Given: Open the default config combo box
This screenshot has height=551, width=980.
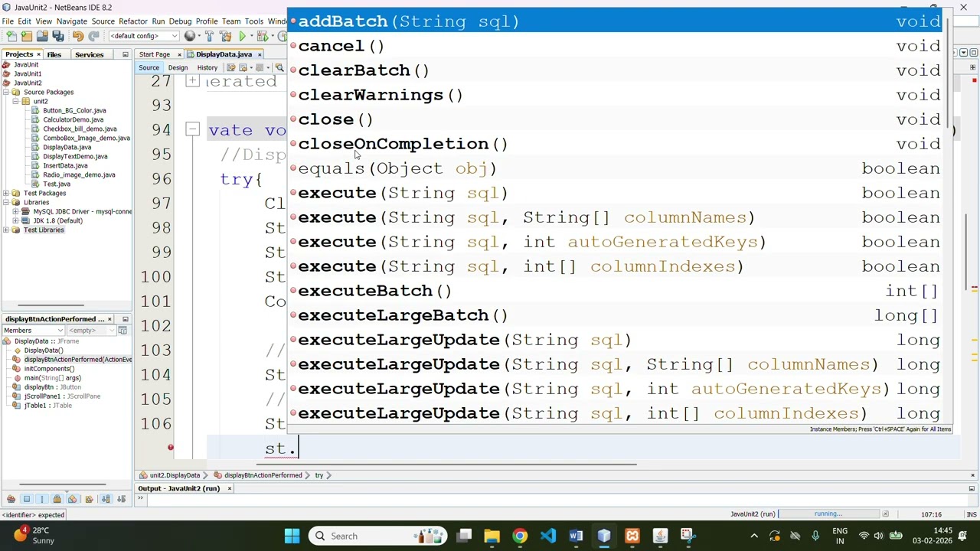Looking at the screenshot, I should (x=143, y=36).
